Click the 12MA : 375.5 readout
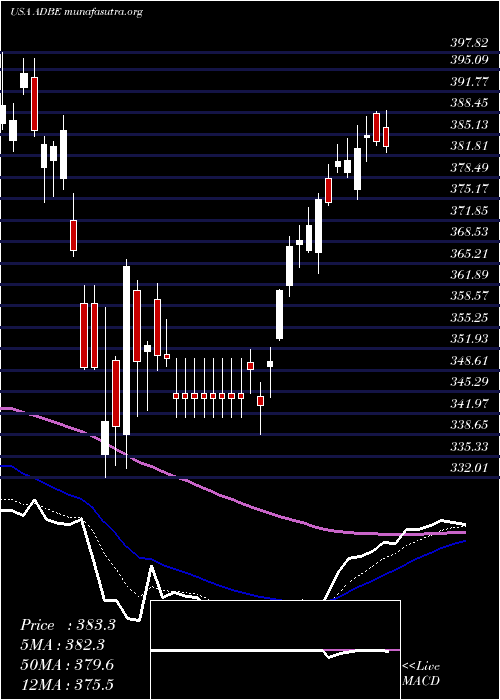500x700 pixels. pos(68,685)
